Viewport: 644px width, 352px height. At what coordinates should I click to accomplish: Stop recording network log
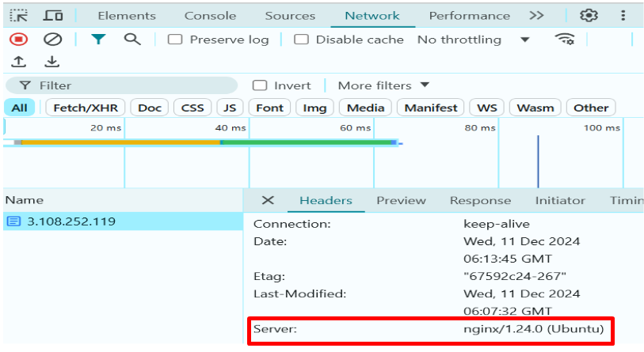point(18,40)
